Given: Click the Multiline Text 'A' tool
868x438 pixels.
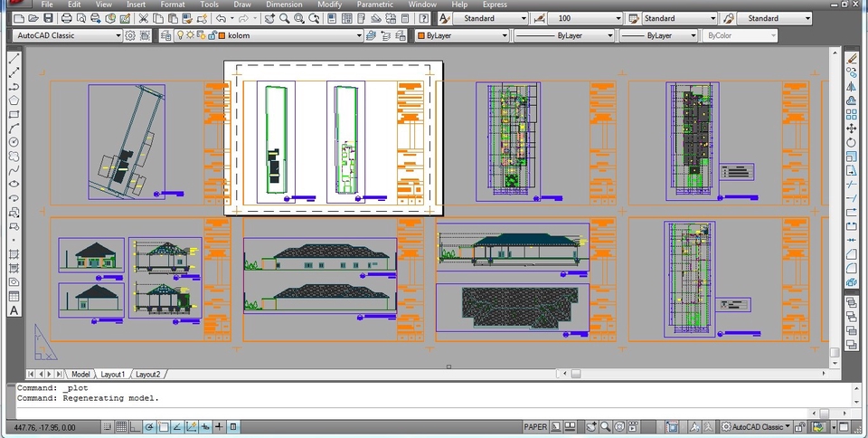Looking at the screenshot, I should point(14,310).
